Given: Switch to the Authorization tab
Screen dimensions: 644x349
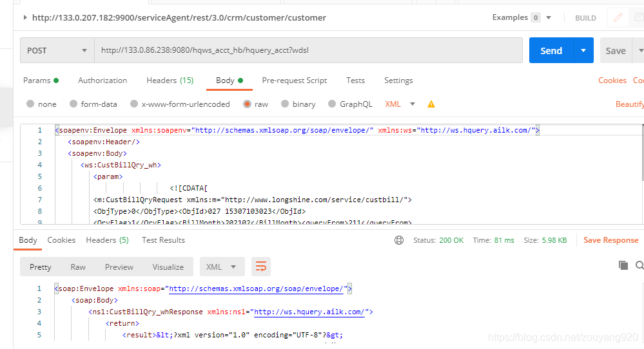Looking at the screenshot, I should coord(102,80).
